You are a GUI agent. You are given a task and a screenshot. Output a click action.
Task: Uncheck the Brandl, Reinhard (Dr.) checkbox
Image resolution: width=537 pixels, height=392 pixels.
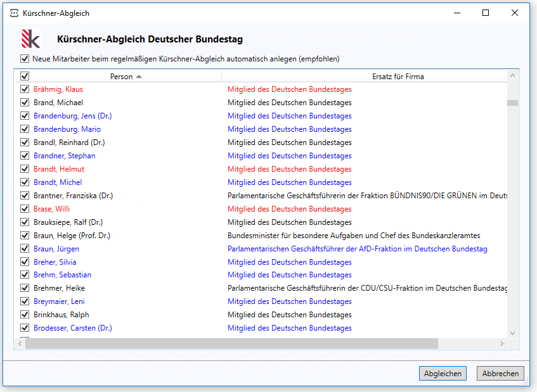pos(25,142)
